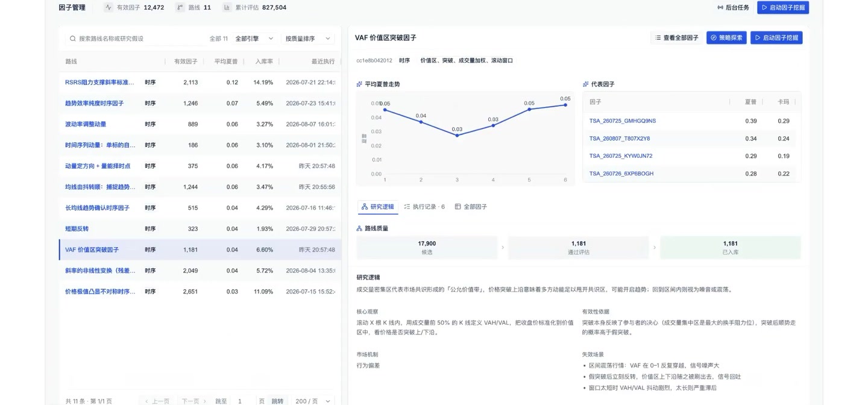Open route 长均线趋势确认时序因子
This screenshot has width=868, height=405.
pos(98,208)
